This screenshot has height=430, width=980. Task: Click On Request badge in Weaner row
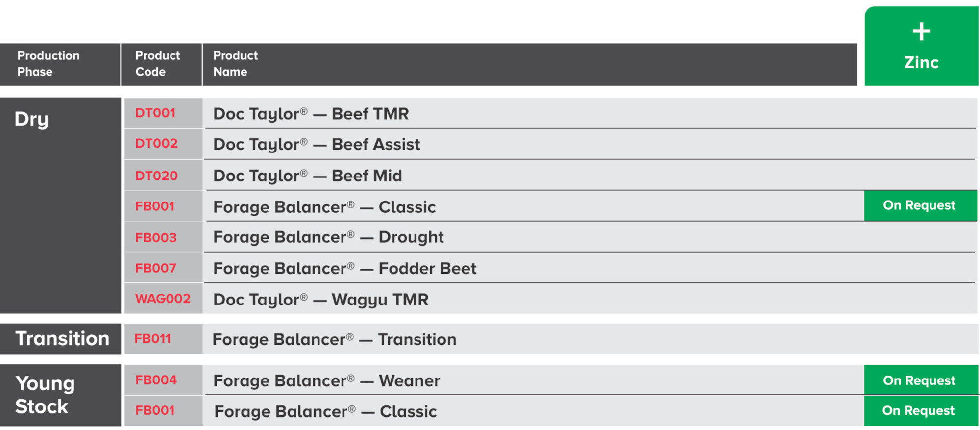(919, 380)
